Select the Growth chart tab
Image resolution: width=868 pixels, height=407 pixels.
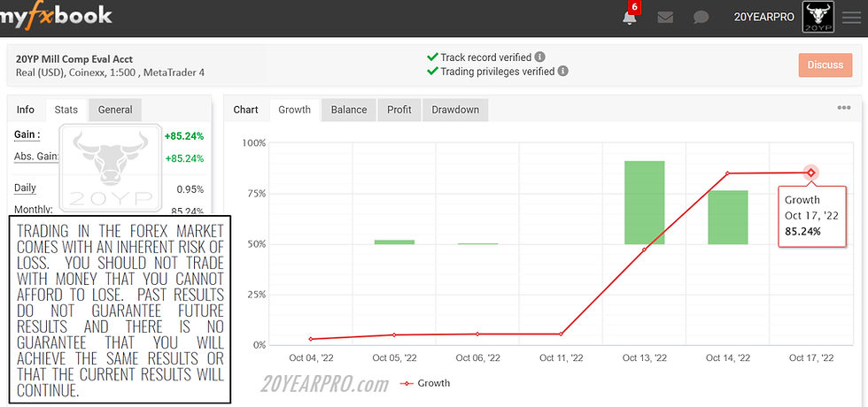(294, 110)
